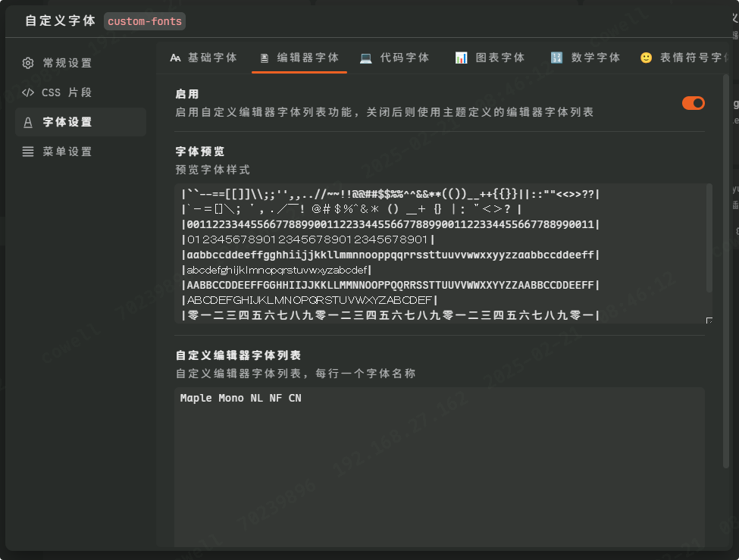
Task: Open 常规设置 in the sidebar
Action: (80, 63)
